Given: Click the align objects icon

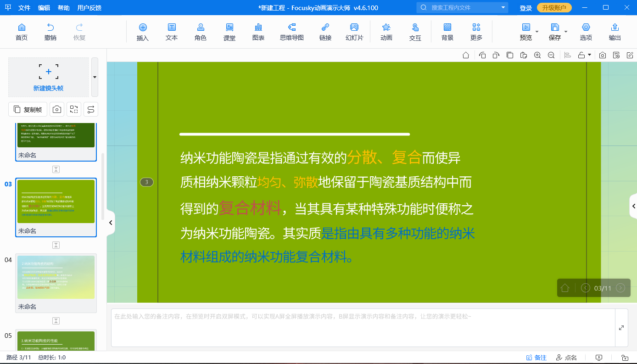Looking at the screenshot, I should (568, 55).
